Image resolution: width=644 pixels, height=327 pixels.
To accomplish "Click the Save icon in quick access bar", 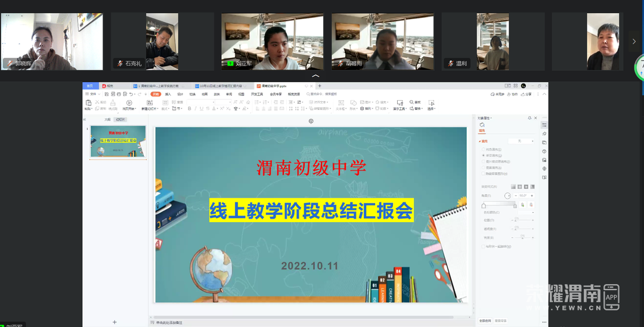I will (108, 94).
